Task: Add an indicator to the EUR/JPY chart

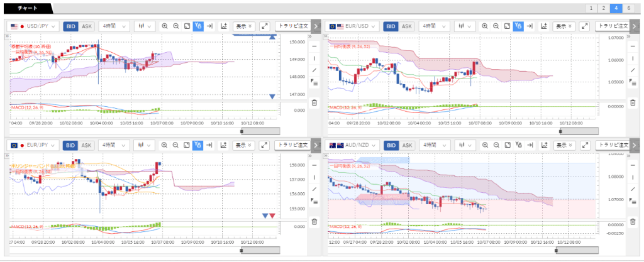Action: (x=223, y=145)
